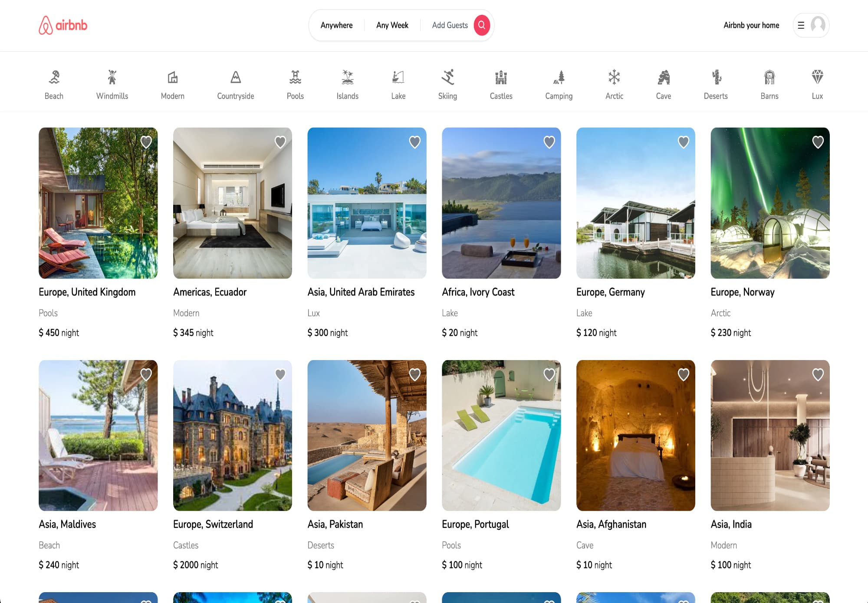Click the Windmills category icon
The height and width of the screenshot is (603, 868).
click(112, 77)
